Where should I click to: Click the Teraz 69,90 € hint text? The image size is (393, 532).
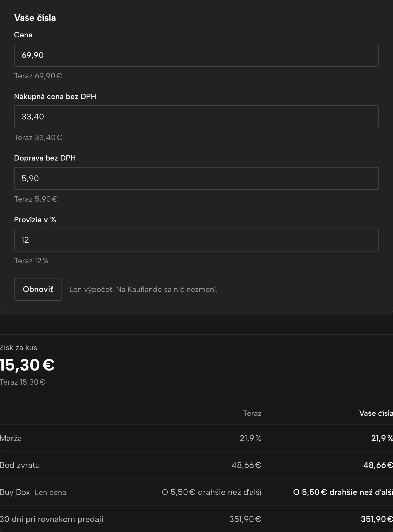tap(38, 76)
